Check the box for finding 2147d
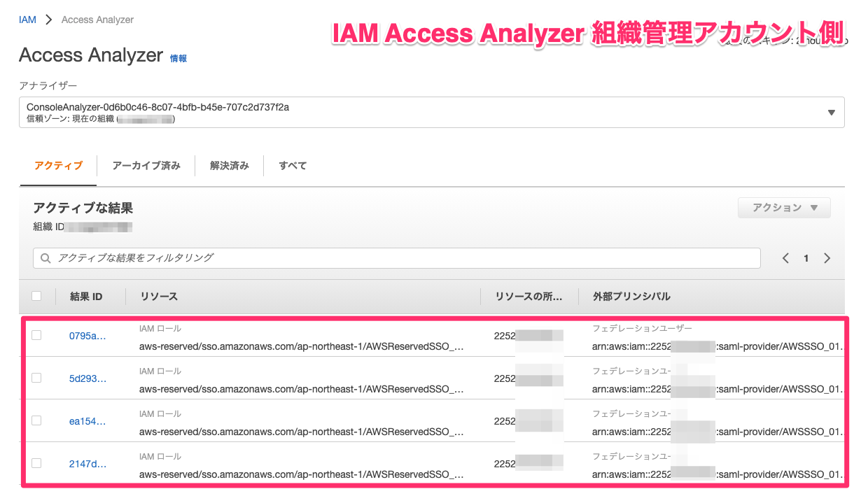868x489 pixels. click(36, 463)
